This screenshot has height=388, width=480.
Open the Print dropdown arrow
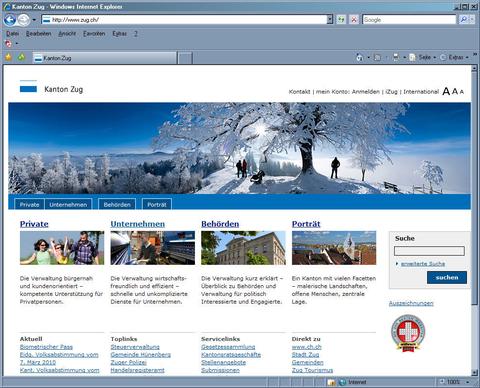click(404, 57)
